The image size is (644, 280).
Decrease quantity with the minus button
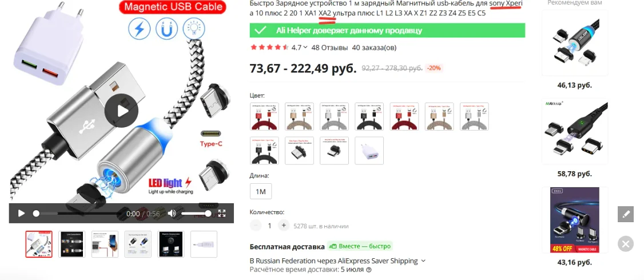(x=256, y=226)
